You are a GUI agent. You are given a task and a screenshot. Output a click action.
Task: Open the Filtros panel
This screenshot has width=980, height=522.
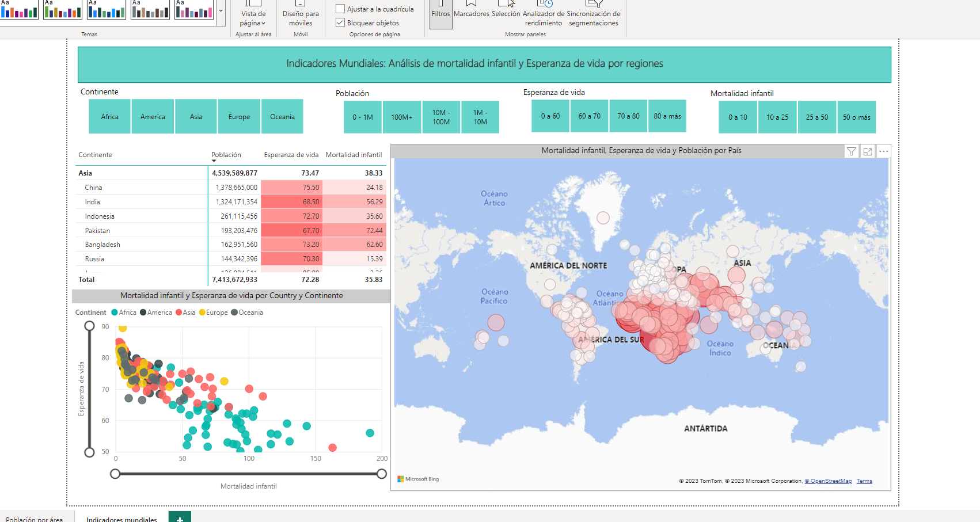pyautogui.click(x=440, y=13)
